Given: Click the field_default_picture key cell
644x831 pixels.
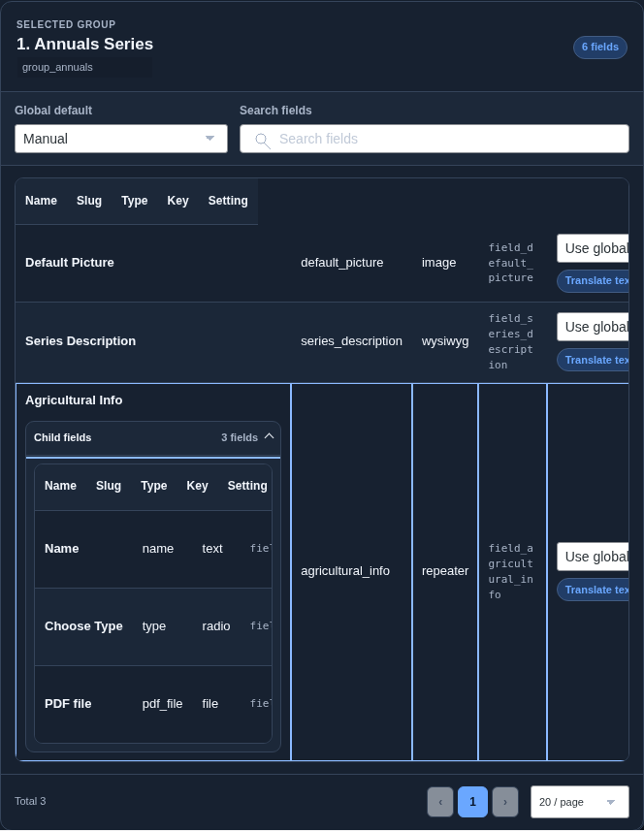Looking at the screenshot, I should click(x=511, y=263).
